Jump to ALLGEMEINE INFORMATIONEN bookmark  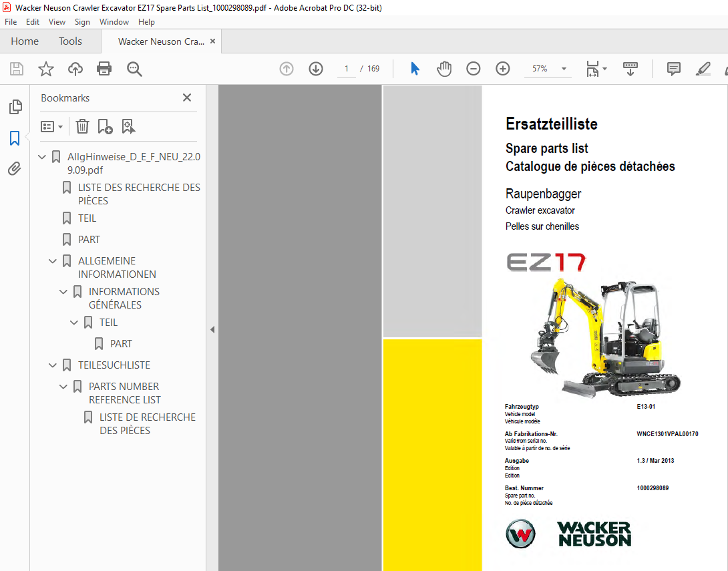[117, 267]
